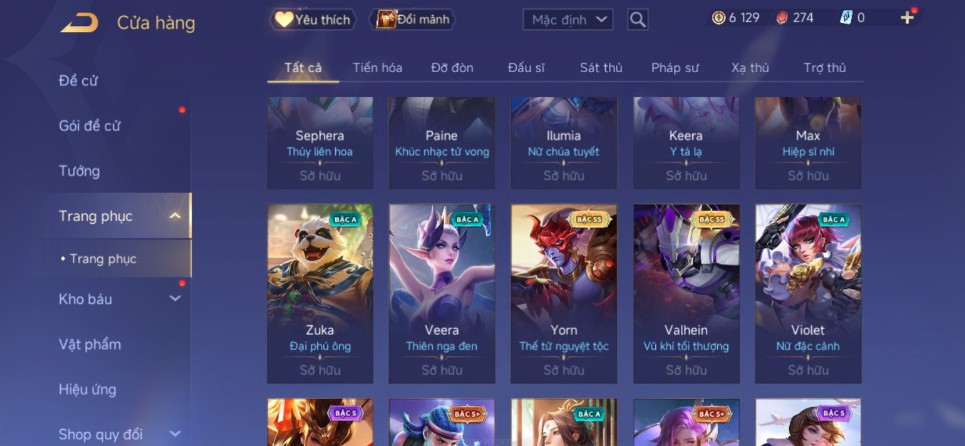Click the golden back arrow icon
Image resolution: width=965 pixels, height=446 pixels.
click(x=79, y=23)
